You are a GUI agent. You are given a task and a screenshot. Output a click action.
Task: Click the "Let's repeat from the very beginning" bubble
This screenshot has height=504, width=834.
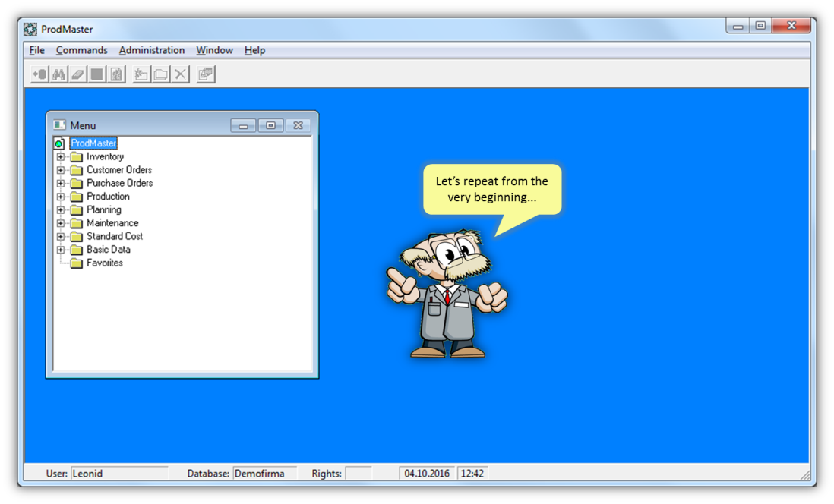pyautogui.click(x=492, y=189)
